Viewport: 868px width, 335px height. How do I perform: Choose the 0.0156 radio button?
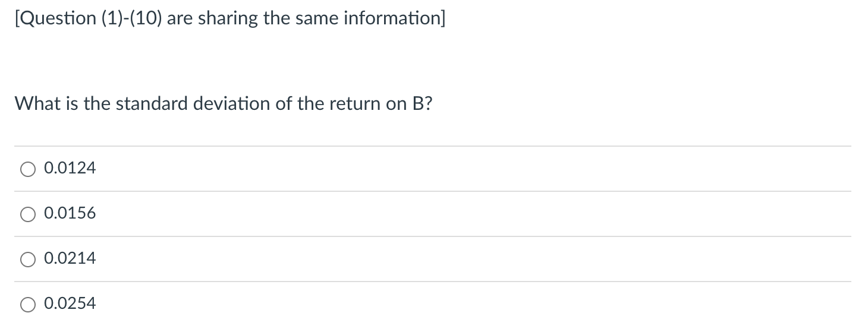coord(28,214)
